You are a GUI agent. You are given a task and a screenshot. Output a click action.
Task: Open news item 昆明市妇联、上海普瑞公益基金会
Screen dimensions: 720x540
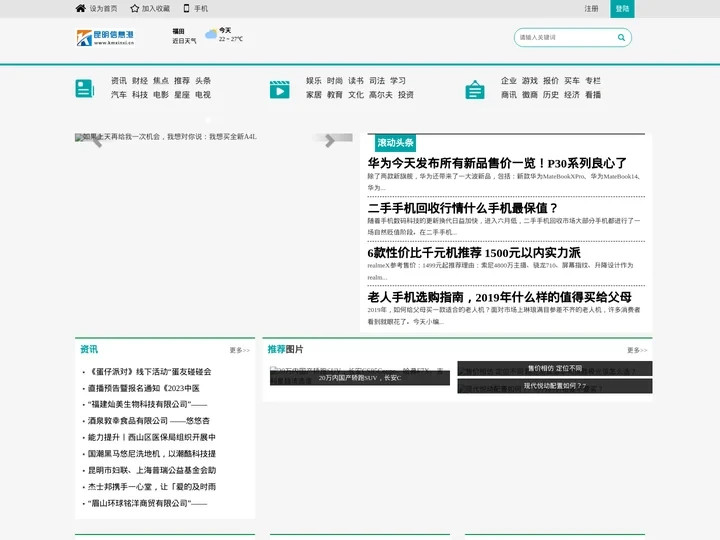pyautogui.click(x=152, y=470)
